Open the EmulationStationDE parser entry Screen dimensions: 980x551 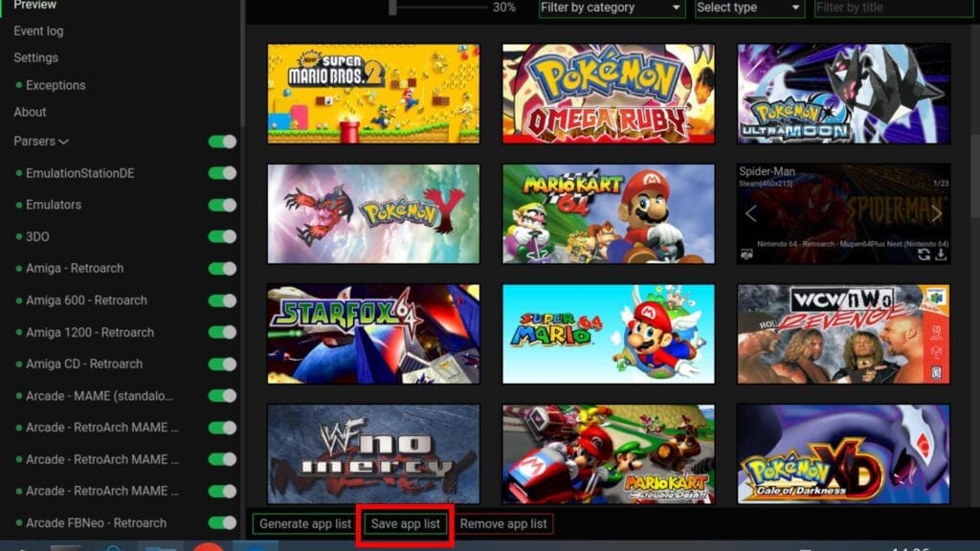click(80, 173)
